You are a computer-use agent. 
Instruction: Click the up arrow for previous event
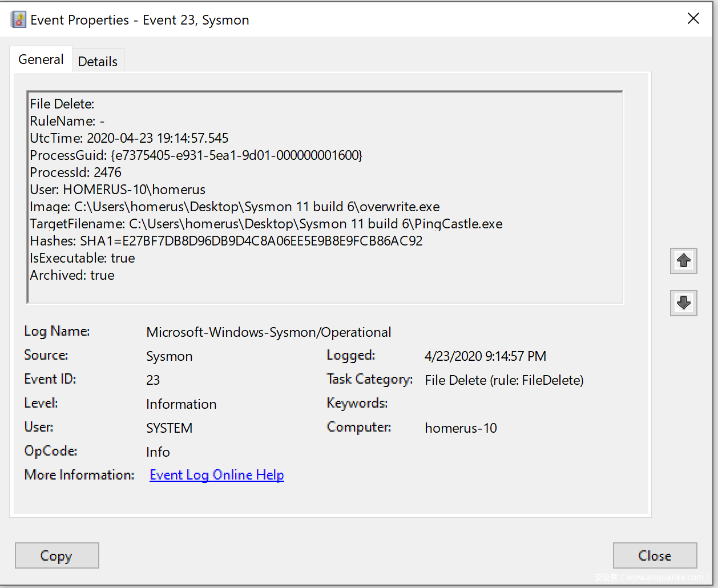click(683, 261)
